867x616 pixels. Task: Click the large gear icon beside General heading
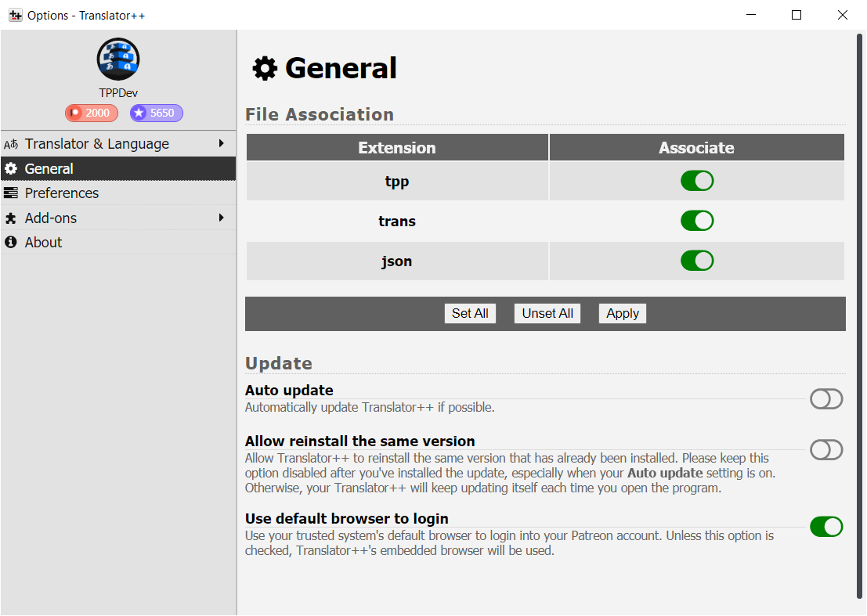(265, 69)
